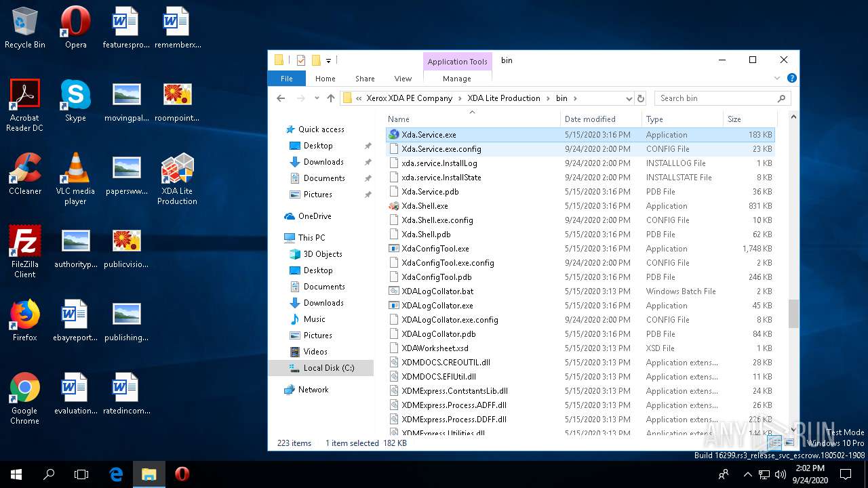Open 3D Objects folder in sidebar
Image resolution: width=868 pixels, height=488 pixels.
323,254
